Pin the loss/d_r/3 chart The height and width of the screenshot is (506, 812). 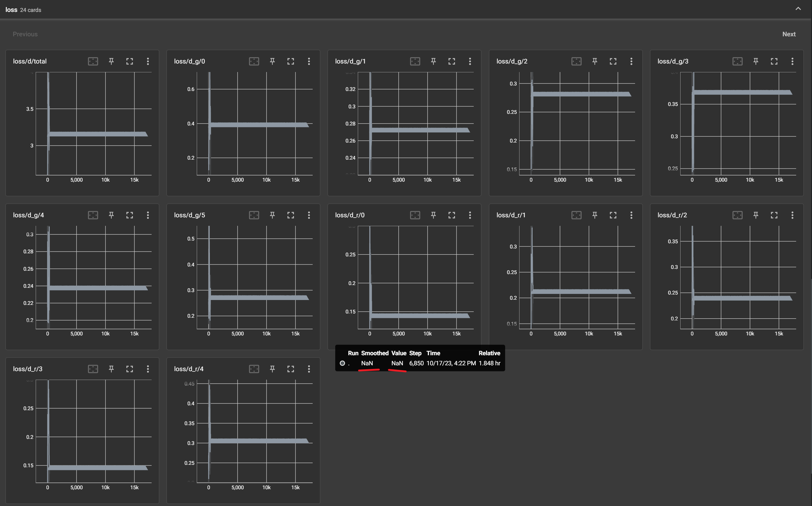tap(111, 369)
